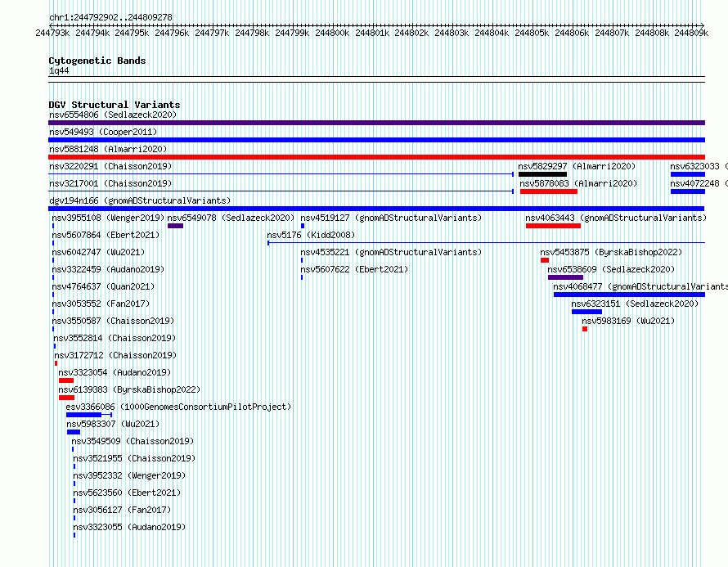Click the nsv6554806 (Sedlazeck2020) variant label
The width and height of the screenshot is (728, 567).
click(113, 115)
